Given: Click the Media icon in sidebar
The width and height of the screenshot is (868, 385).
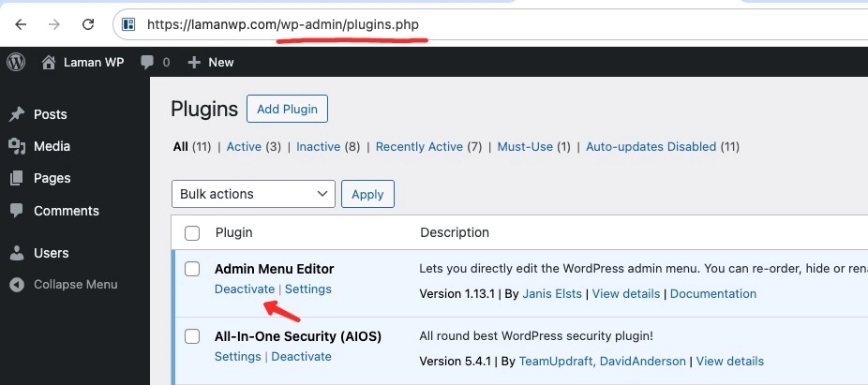Looking at the screenshot, I should (17, 146).
